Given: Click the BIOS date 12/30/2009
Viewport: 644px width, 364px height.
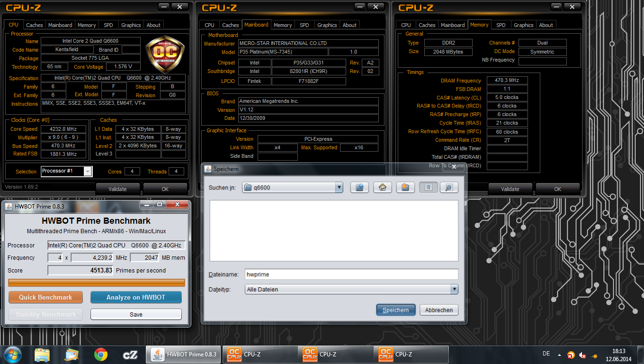Looking at the screenshot, I should coord(308,118).
